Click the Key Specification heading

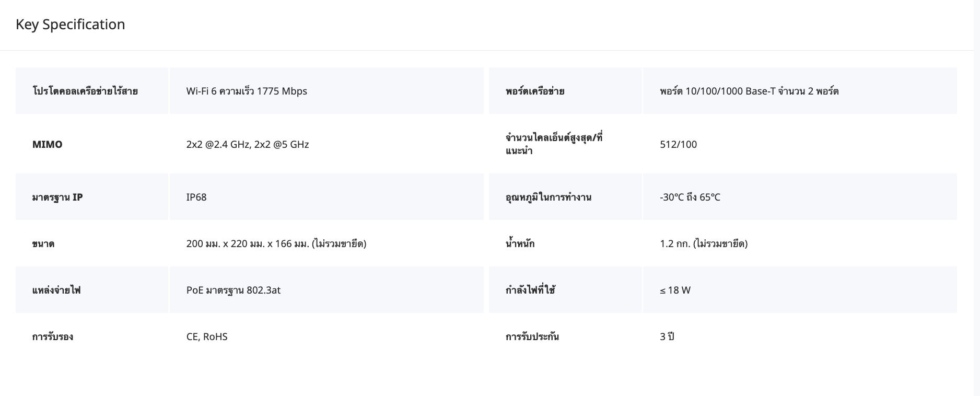pos(70,25)
